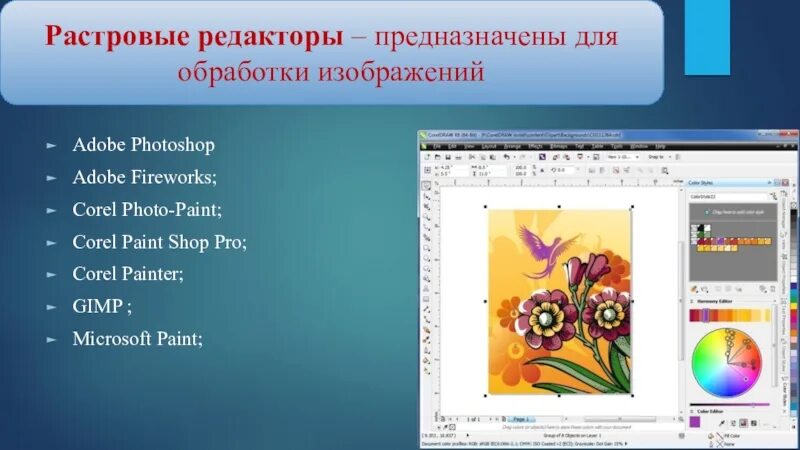
Task: Click the flower illustration on the canvas
Action: coord(560,301)
